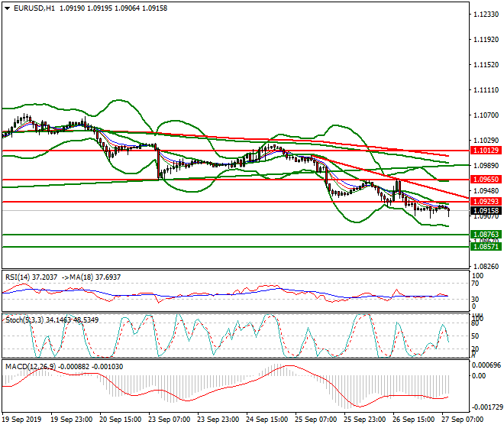Select the red 1.09293 price level label

click(x=486, y=202)
